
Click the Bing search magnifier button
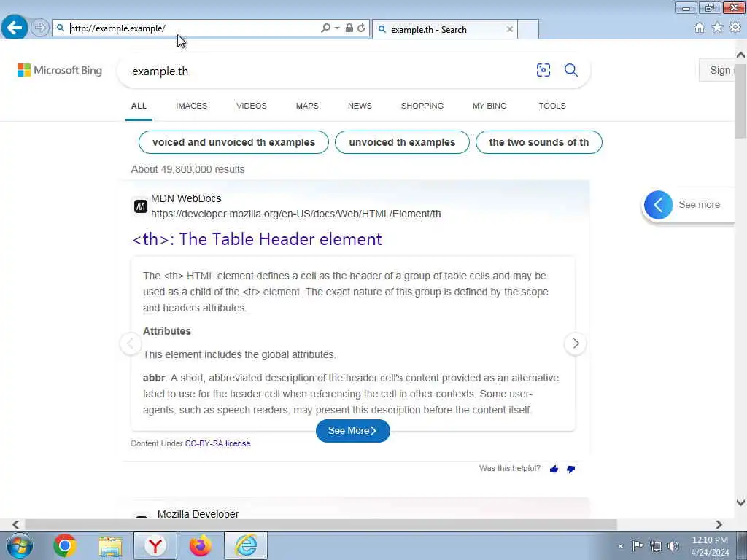[x=570, y=71]
